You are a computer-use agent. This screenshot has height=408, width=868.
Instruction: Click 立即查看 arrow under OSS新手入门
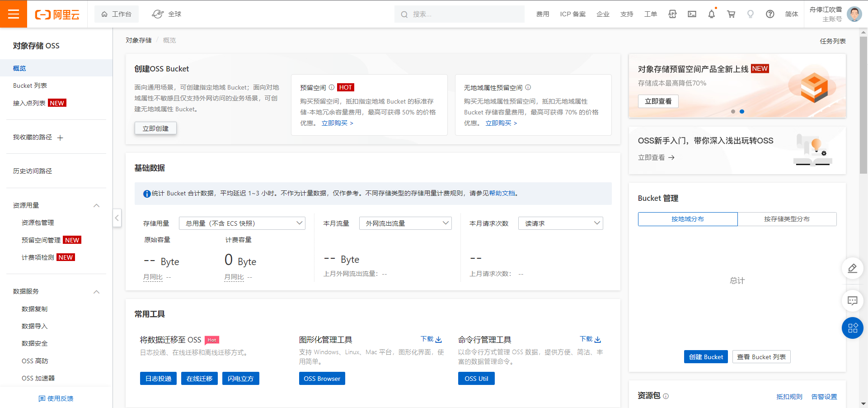pyautogui.click(x=657, y=157)
